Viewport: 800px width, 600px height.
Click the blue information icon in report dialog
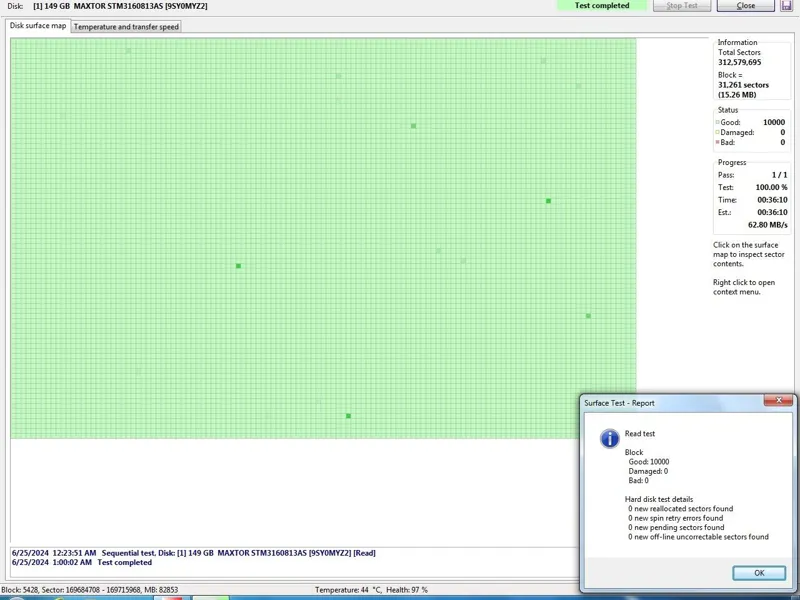609,439
